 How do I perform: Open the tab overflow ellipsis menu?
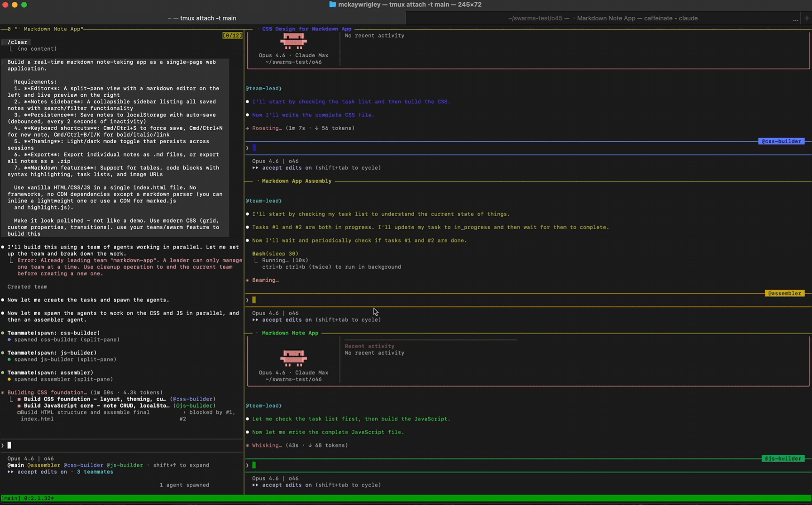click(x=795, y=19)
